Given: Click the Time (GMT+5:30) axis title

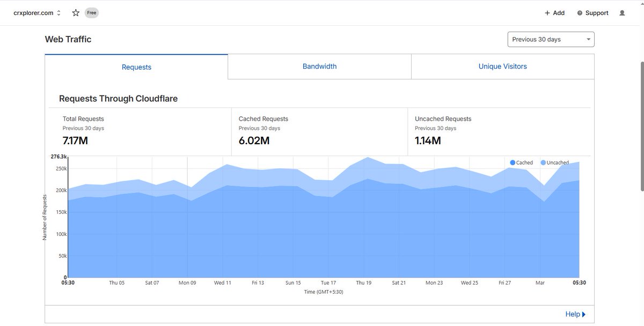Looking at the screenshot, I should [x=324, y=292].
